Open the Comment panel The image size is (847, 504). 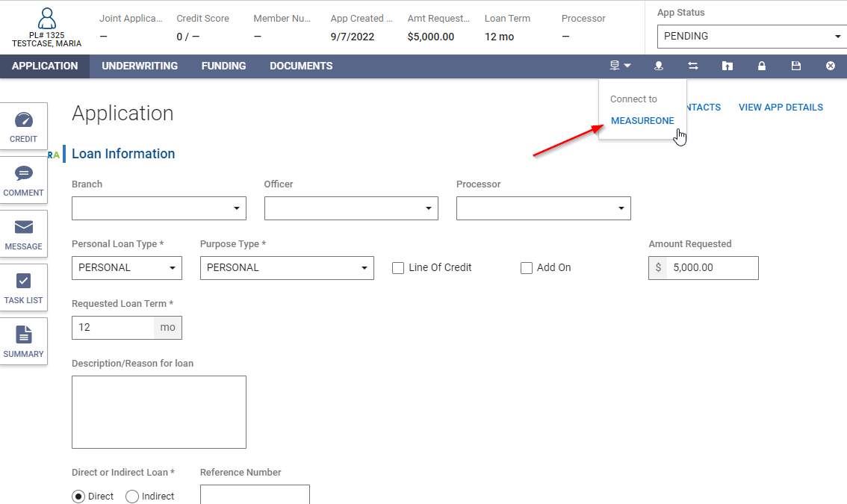click(x=23, y=179)
